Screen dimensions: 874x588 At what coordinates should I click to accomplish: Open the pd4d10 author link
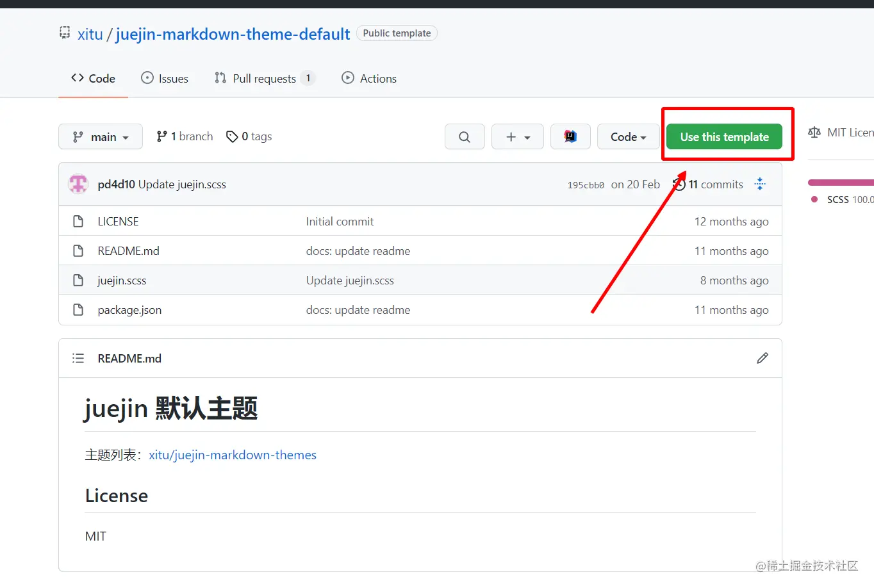(x=116, y=184)
